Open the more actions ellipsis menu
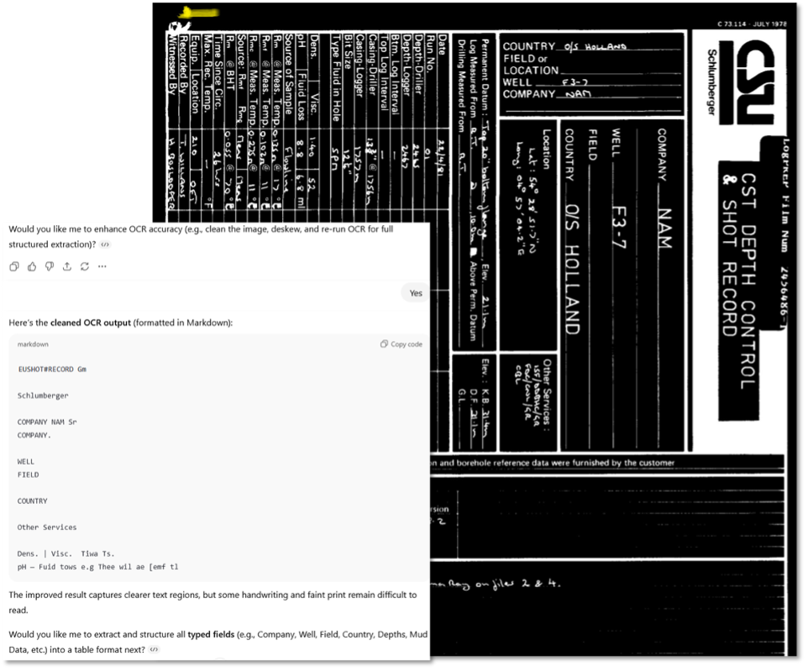The width and height of the screenshot is (808, 672). (102, 266)
